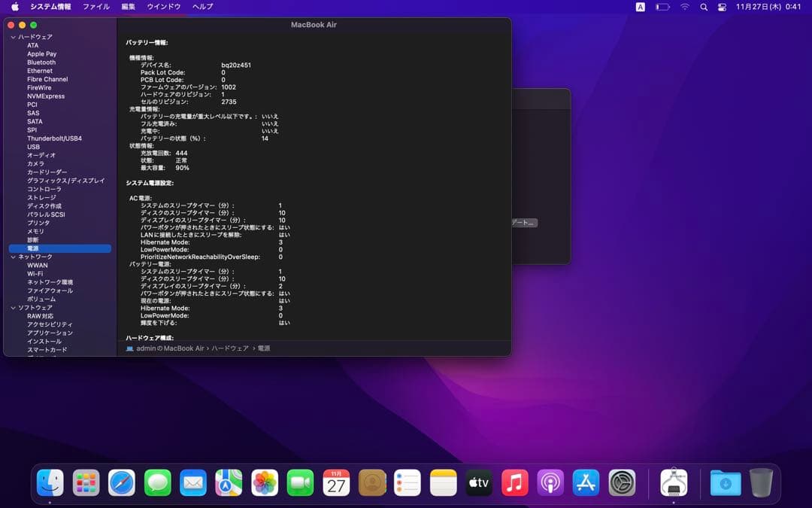Image resolution: width=812 pixels, height=508 pixels.
Task: Open the ファイル menu
Action: [96, 7]
